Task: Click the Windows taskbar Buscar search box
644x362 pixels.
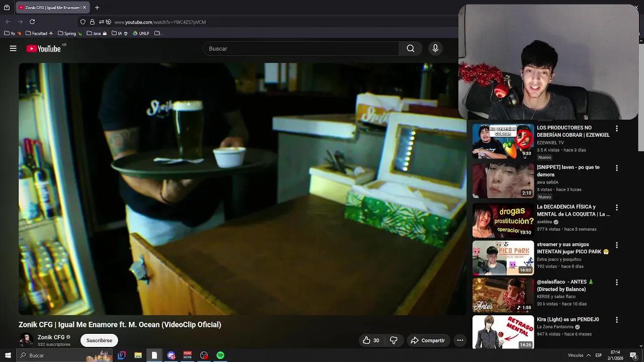Action: point(64,355)
